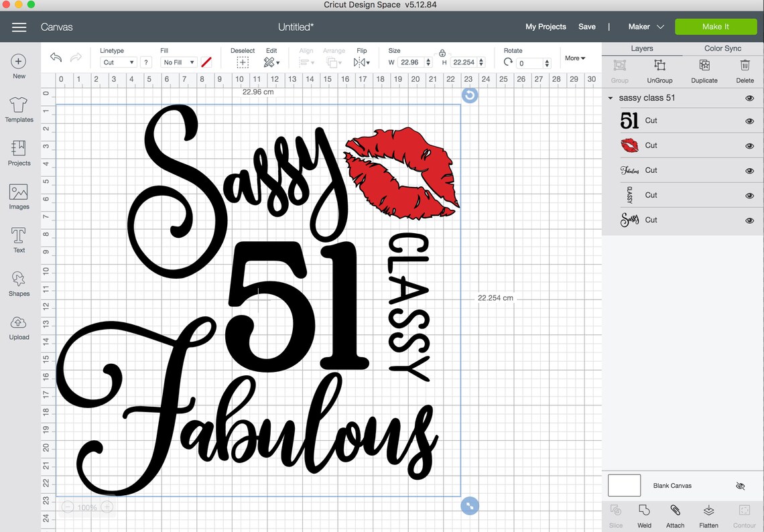Open the Fill No Fill dropdown
This screenshot has width=764, height=532.
(x=178, y=62)
